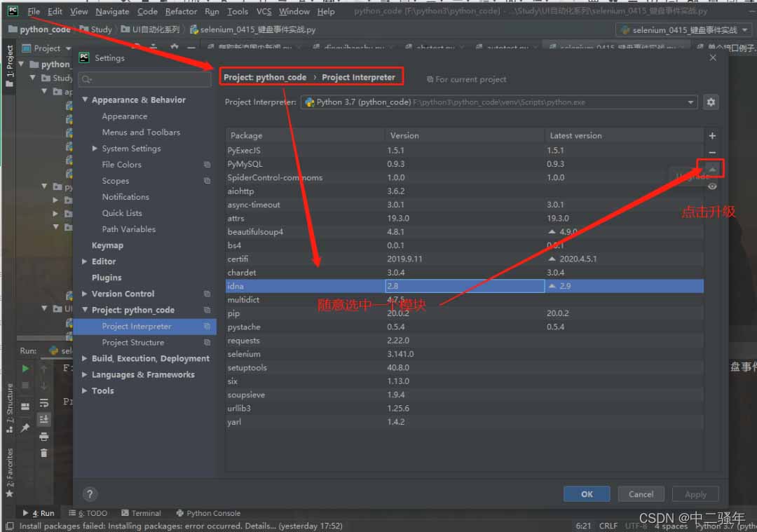Screen dimensions: 757x532
Task: Open the interpreter gear settings icon
Action: pos(711,102)
